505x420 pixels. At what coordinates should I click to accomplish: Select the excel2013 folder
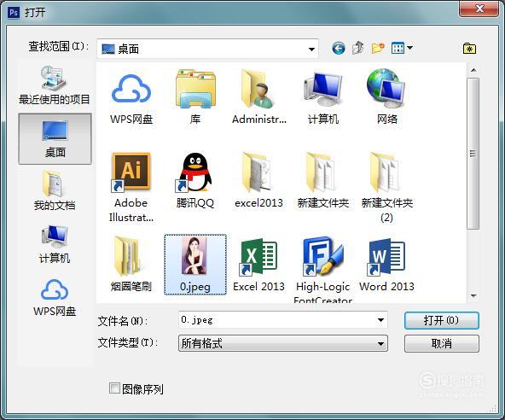258,181
